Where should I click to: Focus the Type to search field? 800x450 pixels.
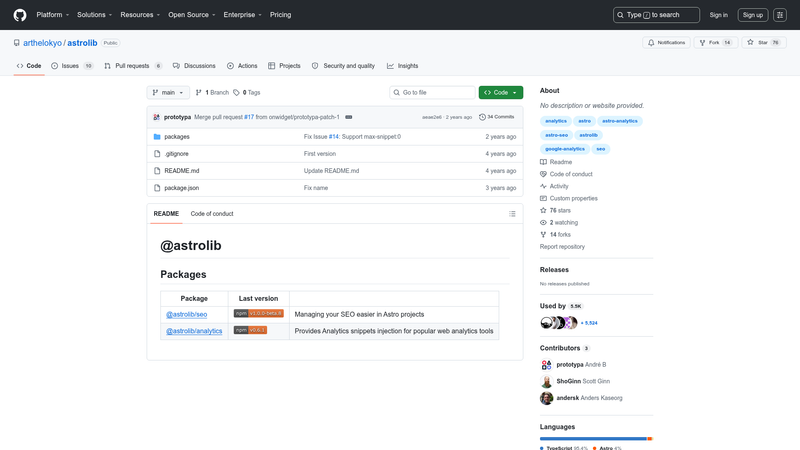pyautogui.click(x=656, y=15)
